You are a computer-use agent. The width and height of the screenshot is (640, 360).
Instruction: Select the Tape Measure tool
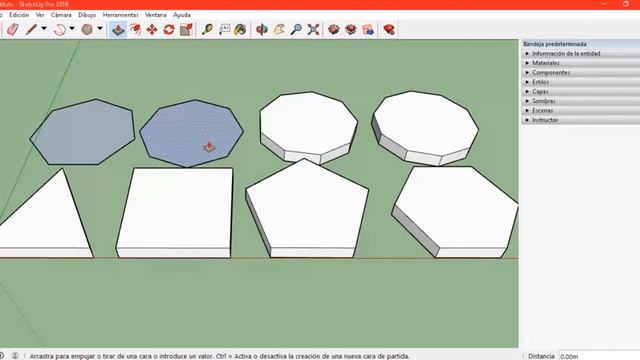[207, 29]
